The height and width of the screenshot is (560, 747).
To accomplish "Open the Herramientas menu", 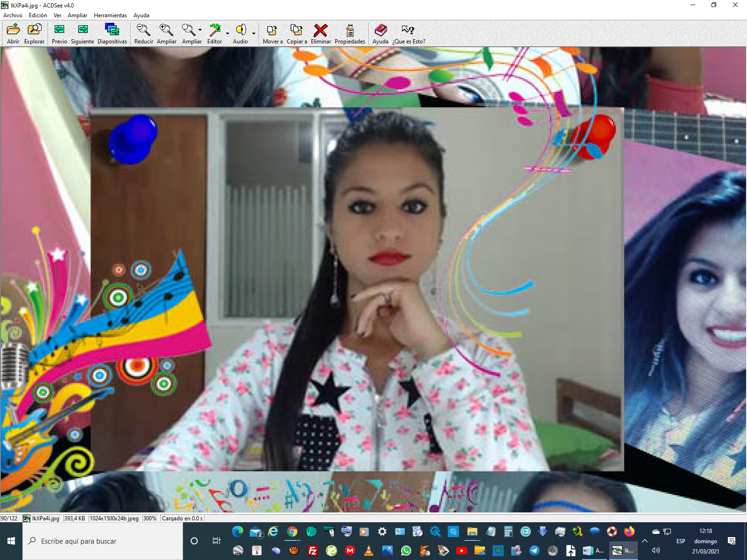I will coord(110,15).
